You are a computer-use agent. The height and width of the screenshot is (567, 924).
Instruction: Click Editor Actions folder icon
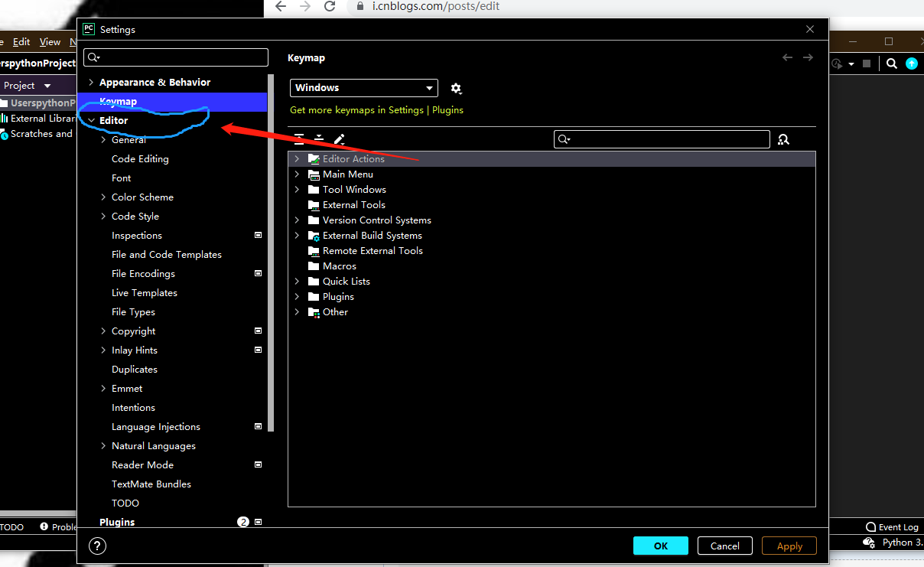click(314, 159)
